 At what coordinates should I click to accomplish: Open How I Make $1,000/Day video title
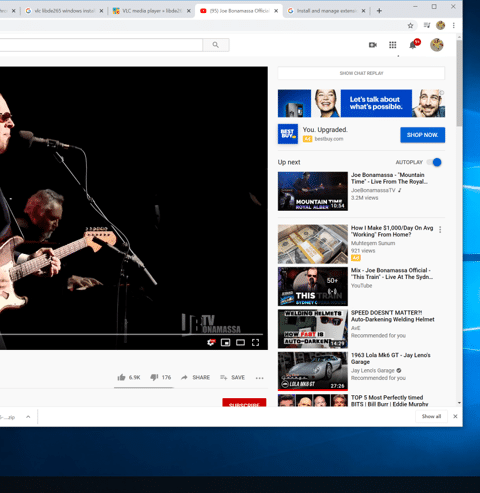392,231
